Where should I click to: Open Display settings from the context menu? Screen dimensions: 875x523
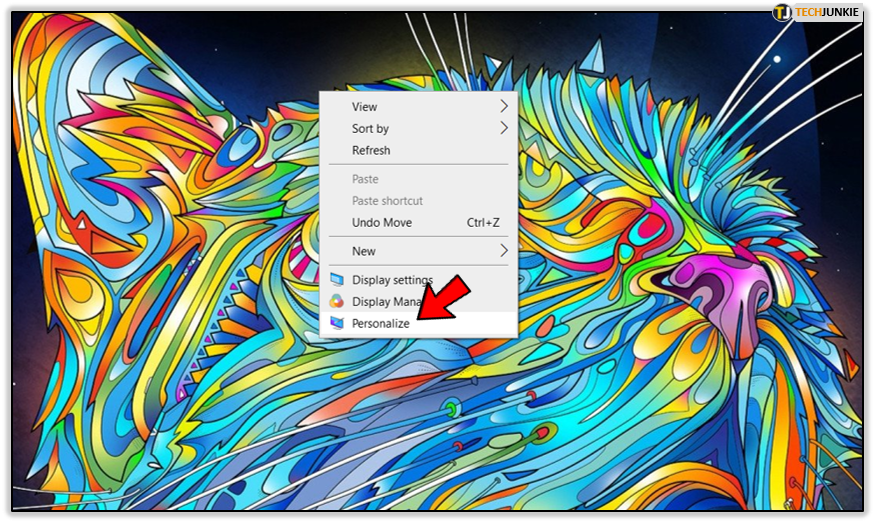(419, 280)
